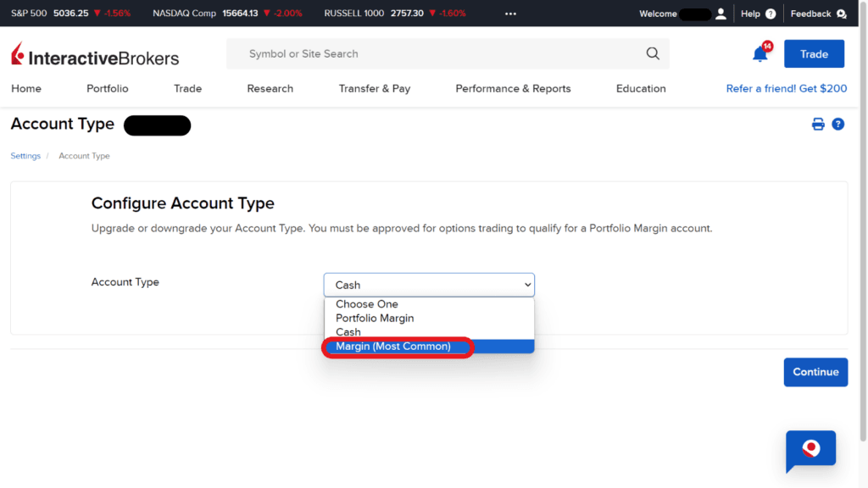Screen dimensions: 868x488
Task: Select Cash in the account type list
Action: [348, 332]
